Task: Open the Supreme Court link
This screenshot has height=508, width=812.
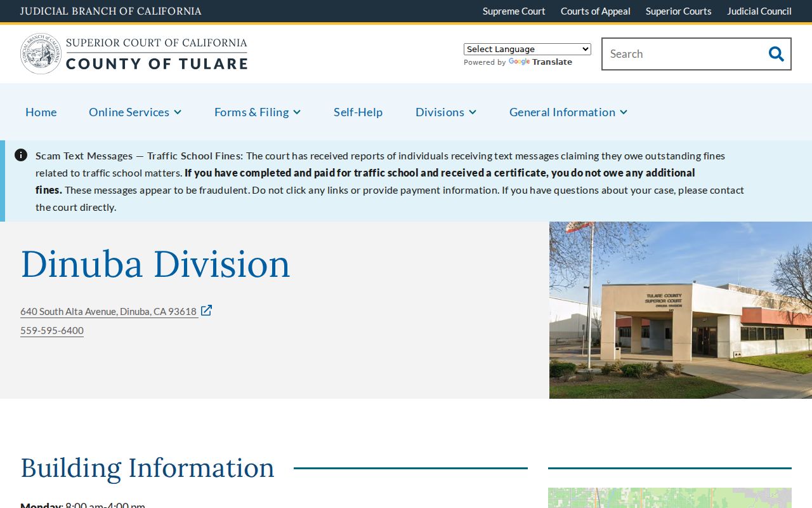Action: pos(514,11)
